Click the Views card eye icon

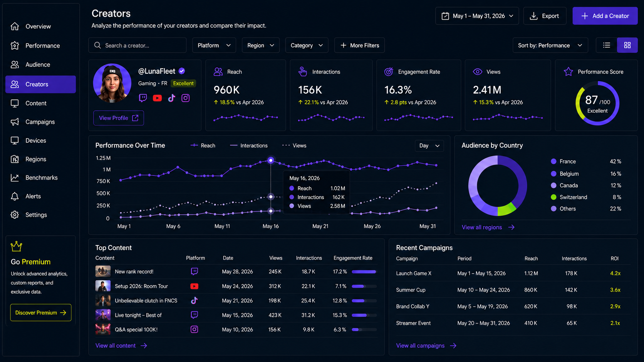pyautogui.click(x=478, y=72)
